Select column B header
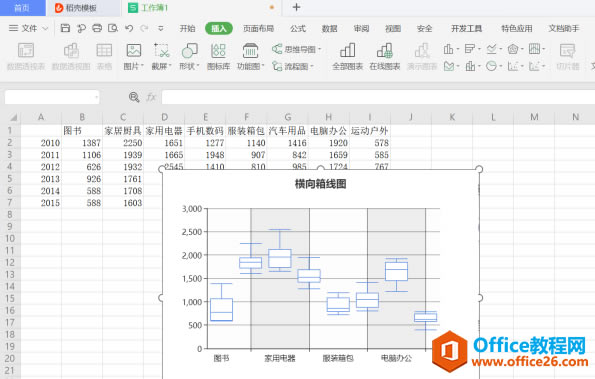The width and height of the screenshot is (595, 379). click(x=82, y=117)
